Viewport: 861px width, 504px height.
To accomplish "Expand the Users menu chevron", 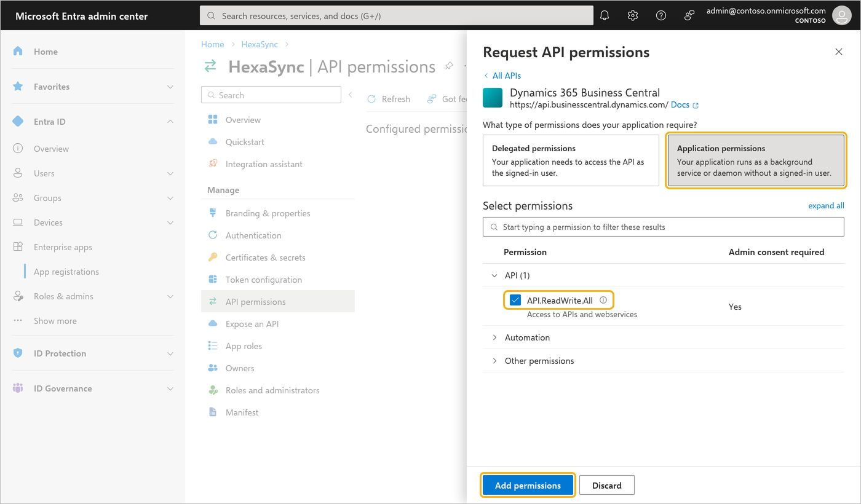I will (170, 173).
